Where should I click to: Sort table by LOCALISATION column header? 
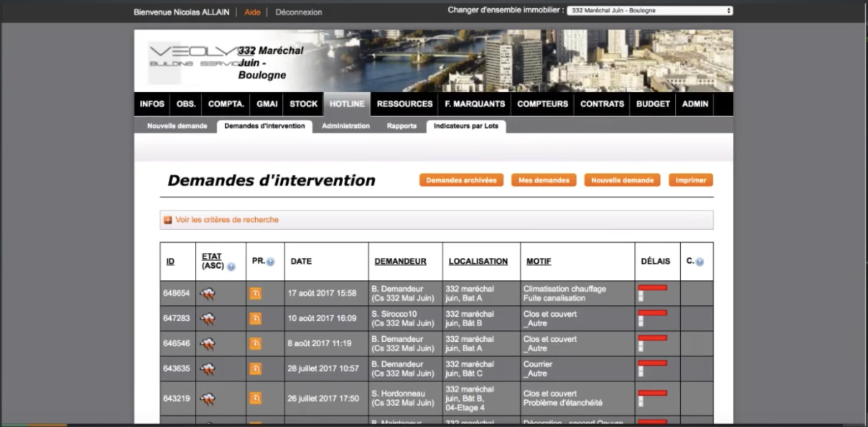click(478, 262)
